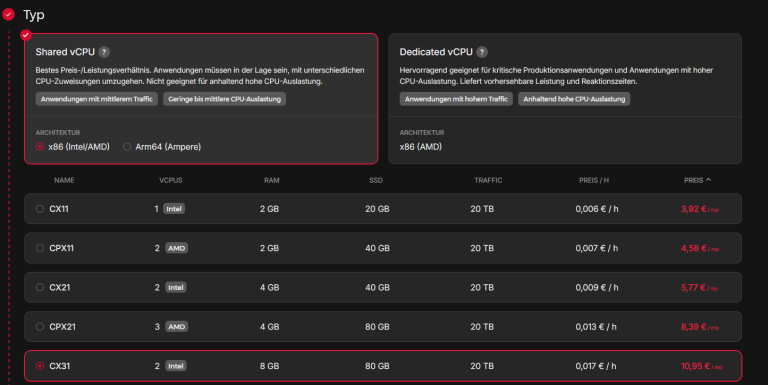The width and height of the screenshot is (768, 385).
Task: Click the x86 (AMD) architecture text
Action: click(420, 146)
